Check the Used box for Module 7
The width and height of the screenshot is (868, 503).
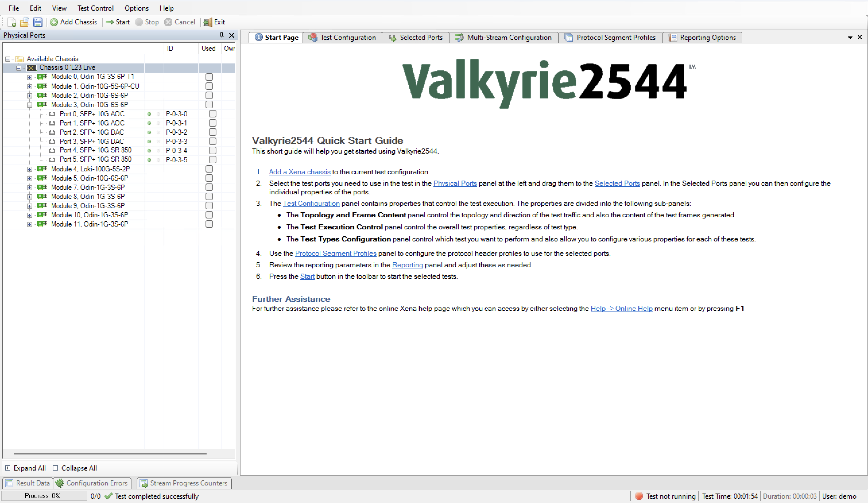(209, 187)
